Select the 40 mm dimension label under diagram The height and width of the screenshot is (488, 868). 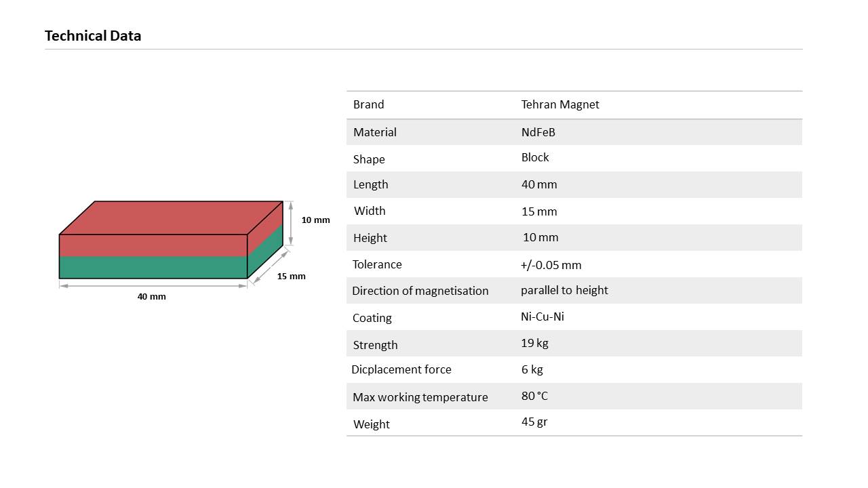(151, 296)
